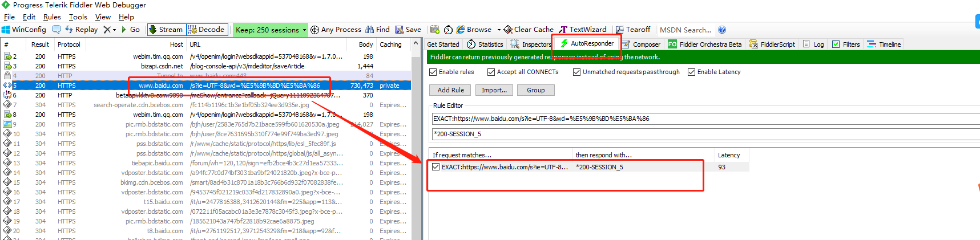Viewport: 980px width, 240px height.
Task: Switch to the Timeline tab
Action: [x=884, y=44]
